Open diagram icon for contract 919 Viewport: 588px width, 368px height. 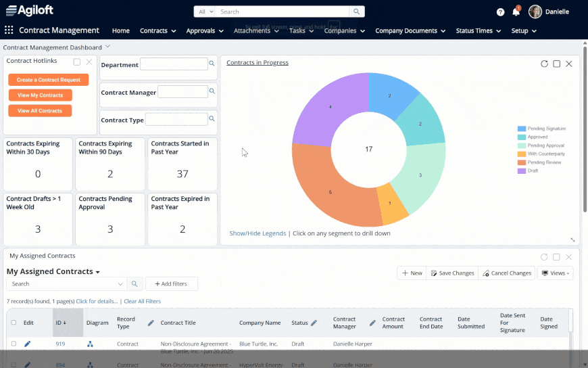tap(90, 344)
